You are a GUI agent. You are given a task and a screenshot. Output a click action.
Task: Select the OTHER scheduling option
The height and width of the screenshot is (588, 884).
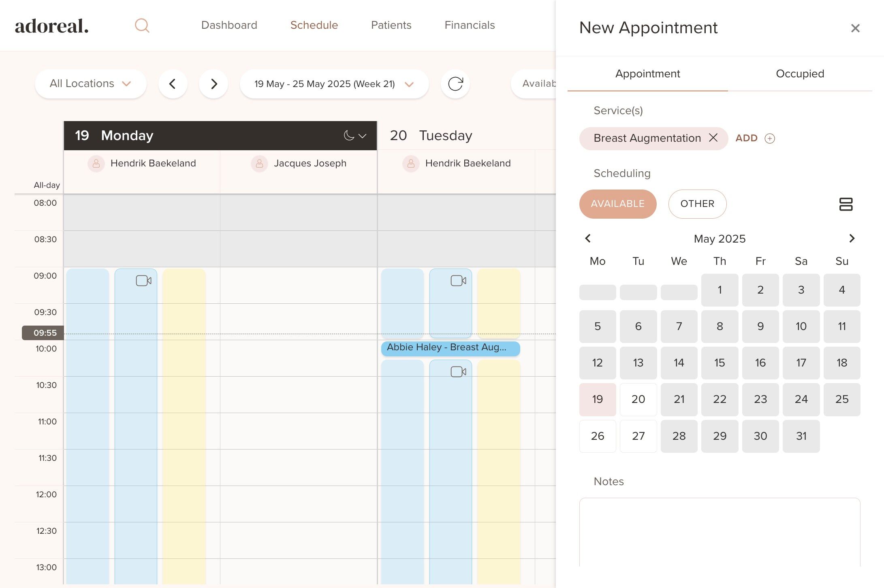click(697, 204)
